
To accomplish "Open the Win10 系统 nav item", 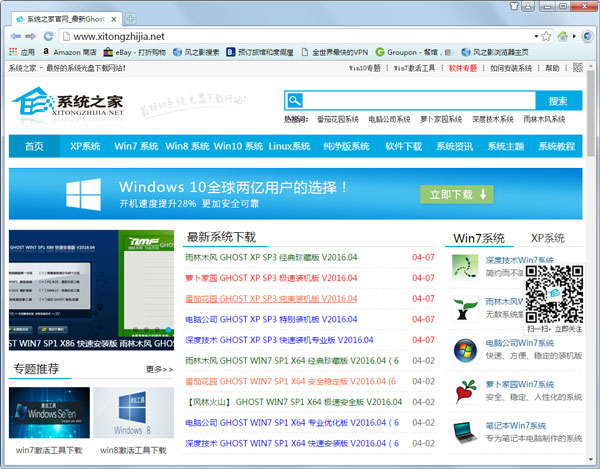I will tap(238, 146).
